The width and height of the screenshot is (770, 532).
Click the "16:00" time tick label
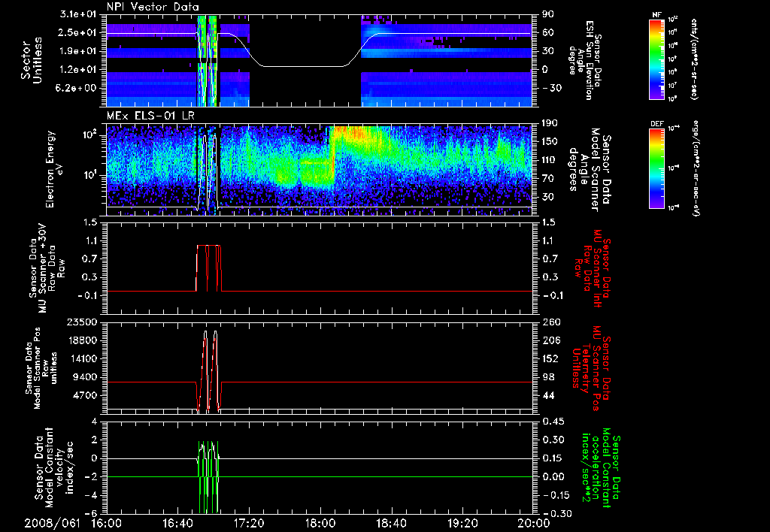[107, 523]
